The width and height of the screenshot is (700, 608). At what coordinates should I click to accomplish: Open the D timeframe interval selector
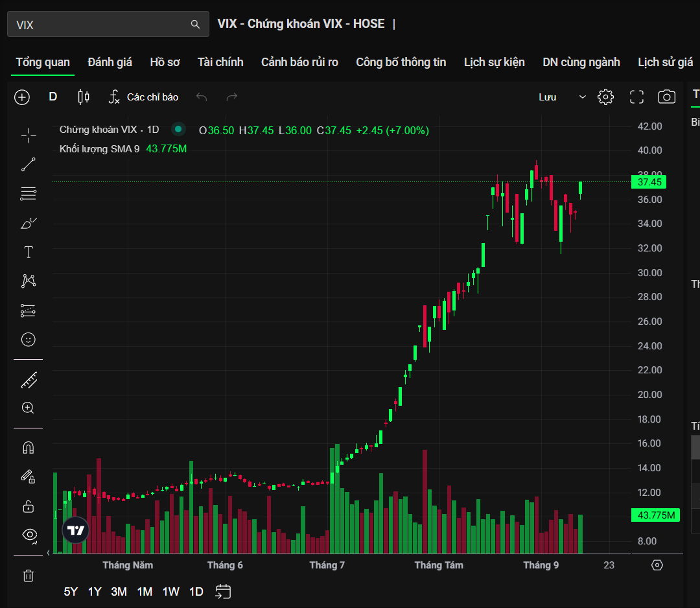pos(52,97)
